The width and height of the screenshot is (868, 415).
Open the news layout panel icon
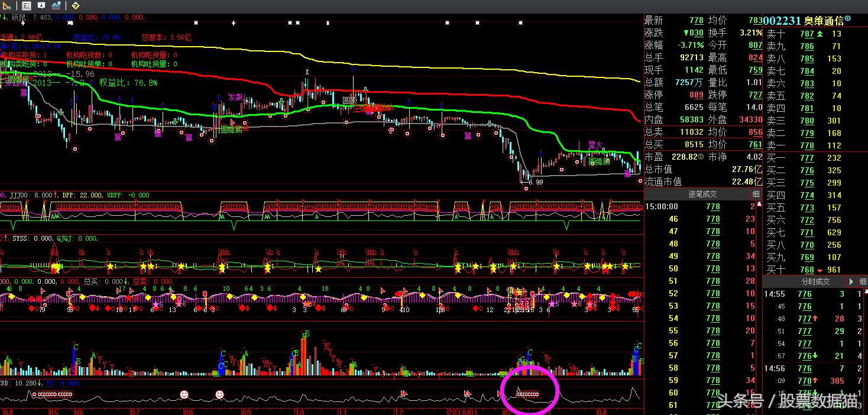(27, 5)
